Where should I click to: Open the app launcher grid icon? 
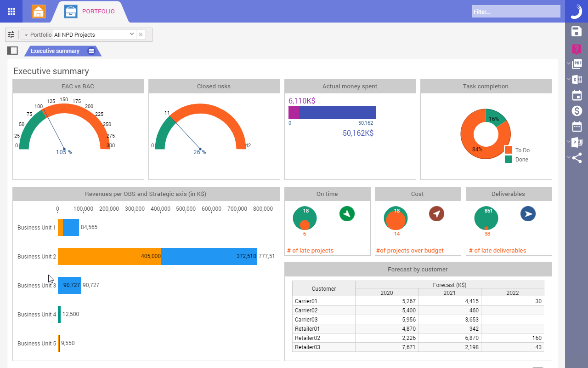coord(11,11)
